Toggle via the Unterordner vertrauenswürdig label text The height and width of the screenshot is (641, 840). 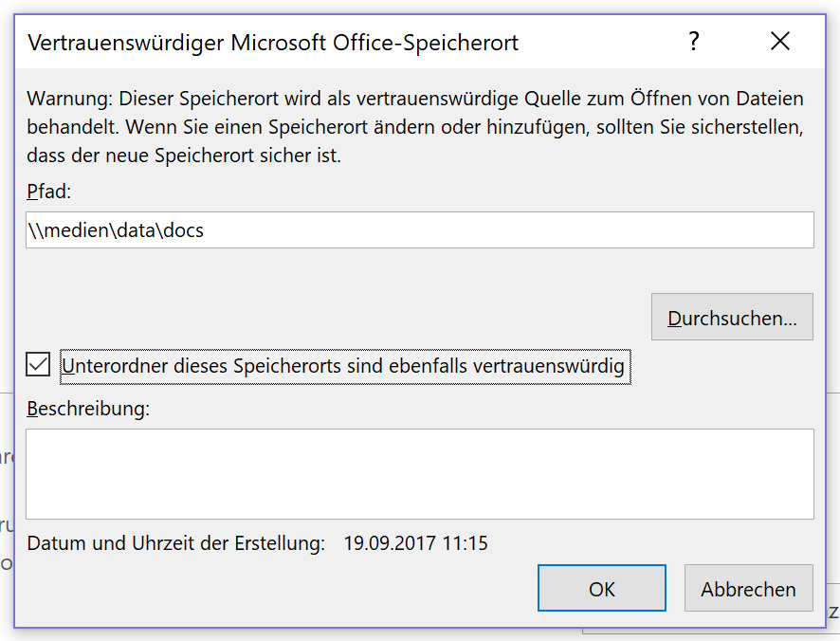pyautogui.click(x=345, y=367)
